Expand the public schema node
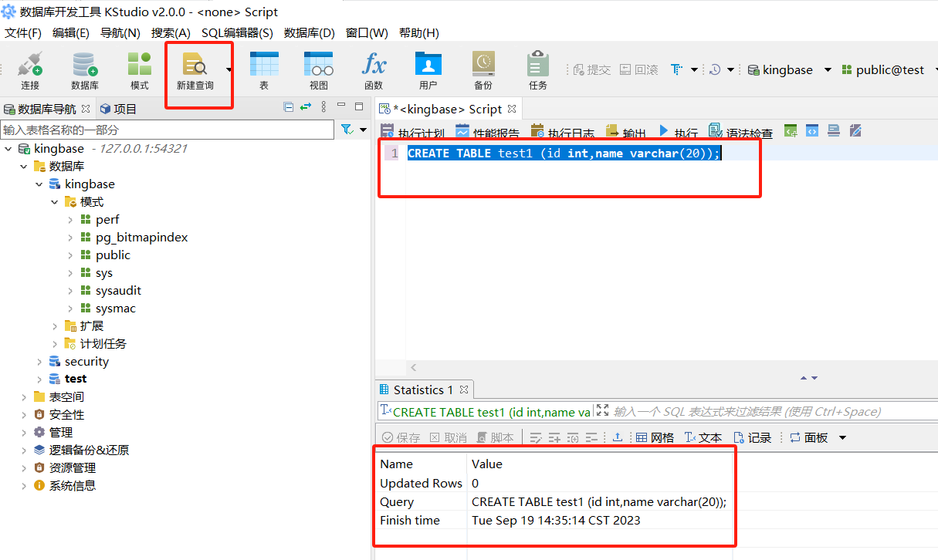This screenshot has height=560, width=938. tap(70, 255)
